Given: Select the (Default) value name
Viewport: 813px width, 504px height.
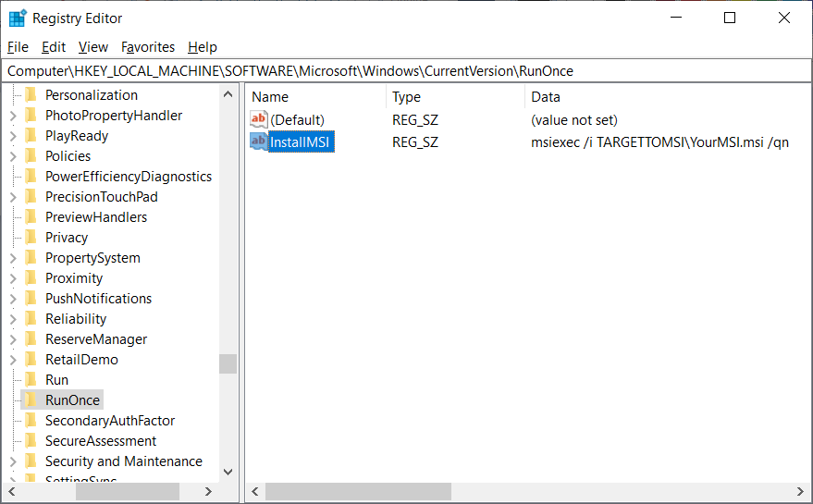Looking at the screenshot, I should tap(297, 120).
